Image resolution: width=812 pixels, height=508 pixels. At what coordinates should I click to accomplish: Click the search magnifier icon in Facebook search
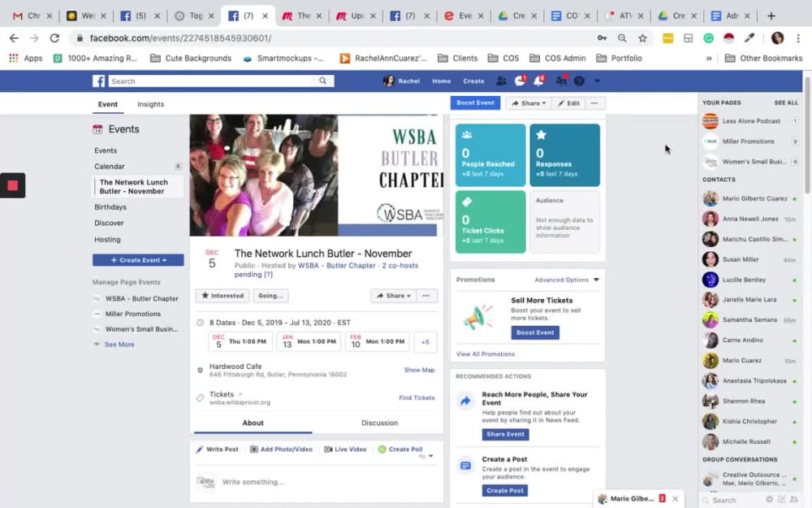pyautogui.click(x=323, y=80)
